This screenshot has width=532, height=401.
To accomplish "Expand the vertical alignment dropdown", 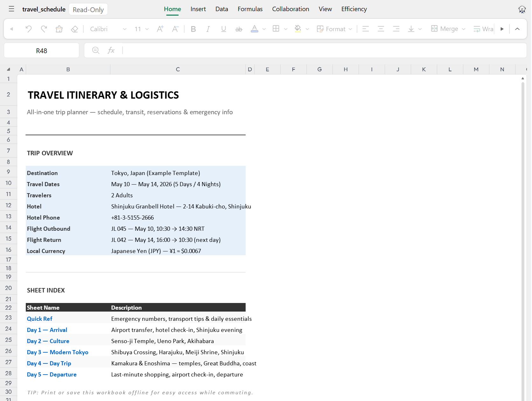I will click(x=420, y=29).
